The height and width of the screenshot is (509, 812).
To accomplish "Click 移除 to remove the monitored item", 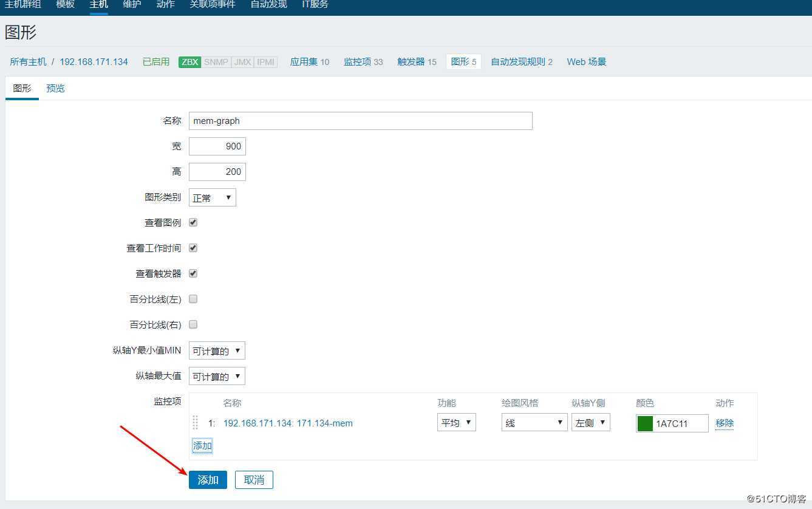I will coord(724,423).
